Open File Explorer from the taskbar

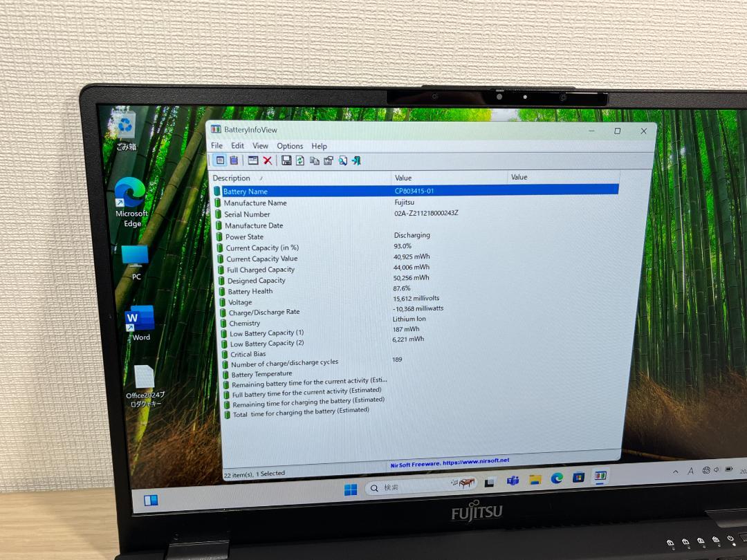coord(535,479)
